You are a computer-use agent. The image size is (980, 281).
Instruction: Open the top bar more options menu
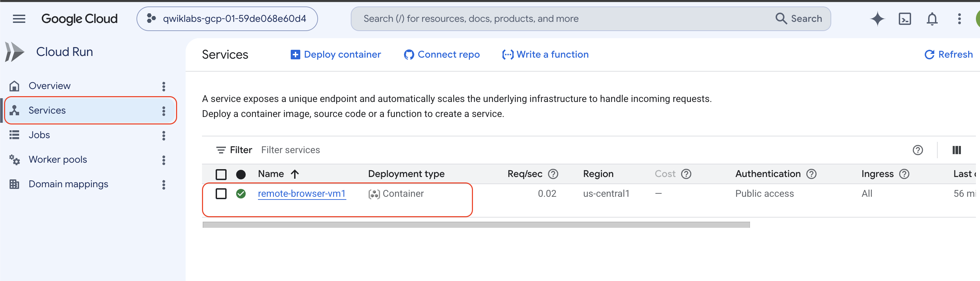(960, 19)
